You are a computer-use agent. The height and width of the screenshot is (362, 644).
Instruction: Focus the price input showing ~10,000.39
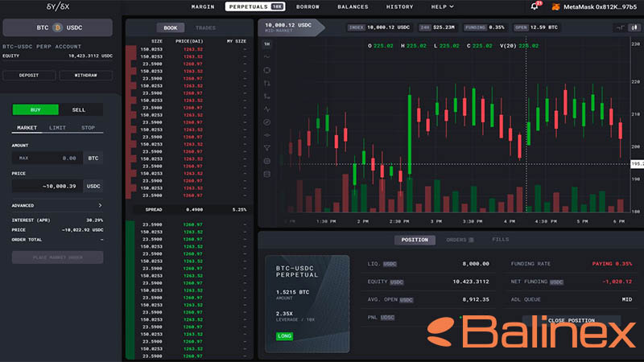point(47,186)
